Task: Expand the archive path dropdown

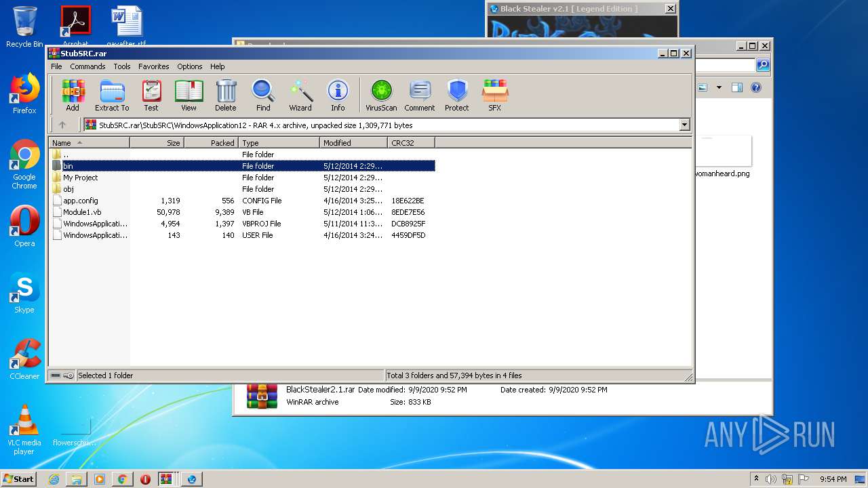Action: (684, 125)
